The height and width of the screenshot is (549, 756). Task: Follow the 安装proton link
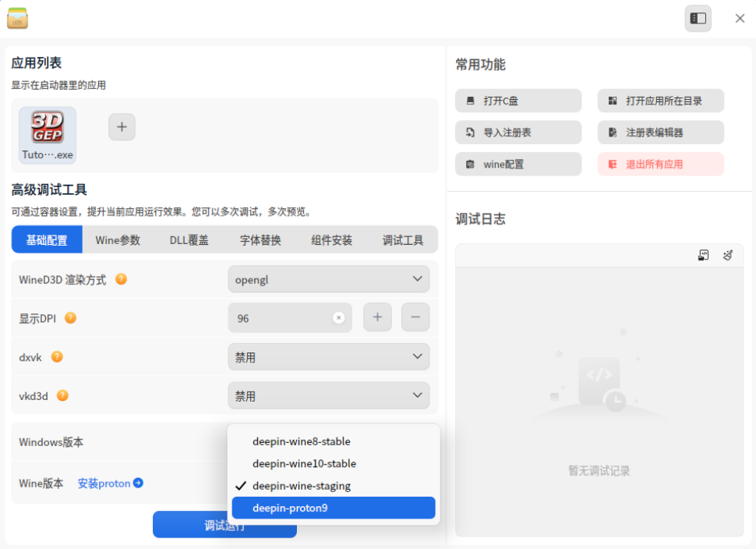(104, 483)
